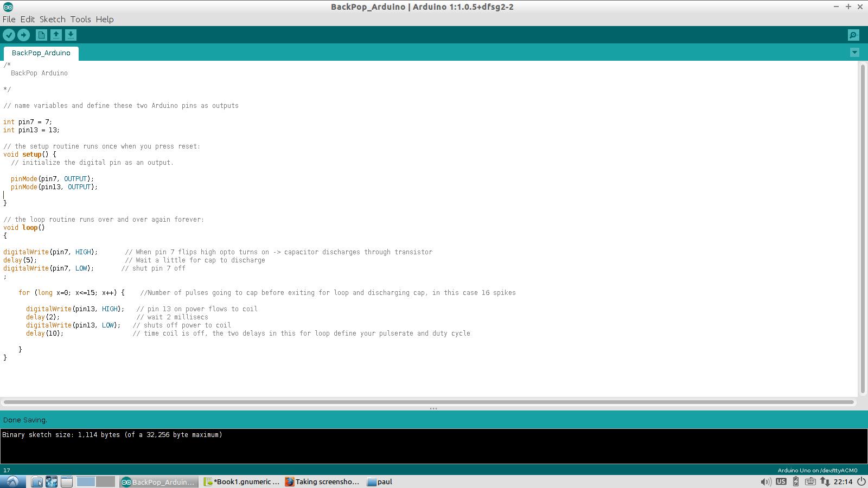Open the Sketch menu

[52, 20]
